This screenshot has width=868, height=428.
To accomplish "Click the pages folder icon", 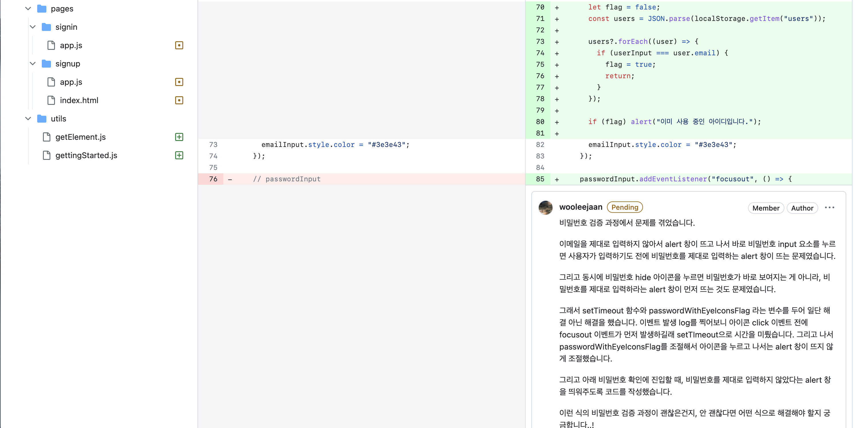I will click(x=42, y=9).
